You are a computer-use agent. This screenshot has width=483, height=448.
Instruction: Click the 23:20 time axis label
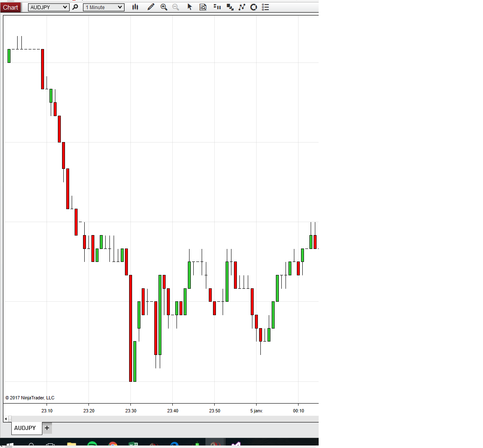tap(89, 411)
